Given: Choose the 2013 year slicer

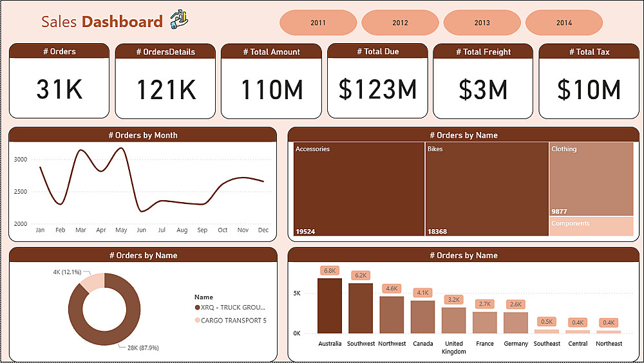Looking at the screenshot, I should (482, 23).
